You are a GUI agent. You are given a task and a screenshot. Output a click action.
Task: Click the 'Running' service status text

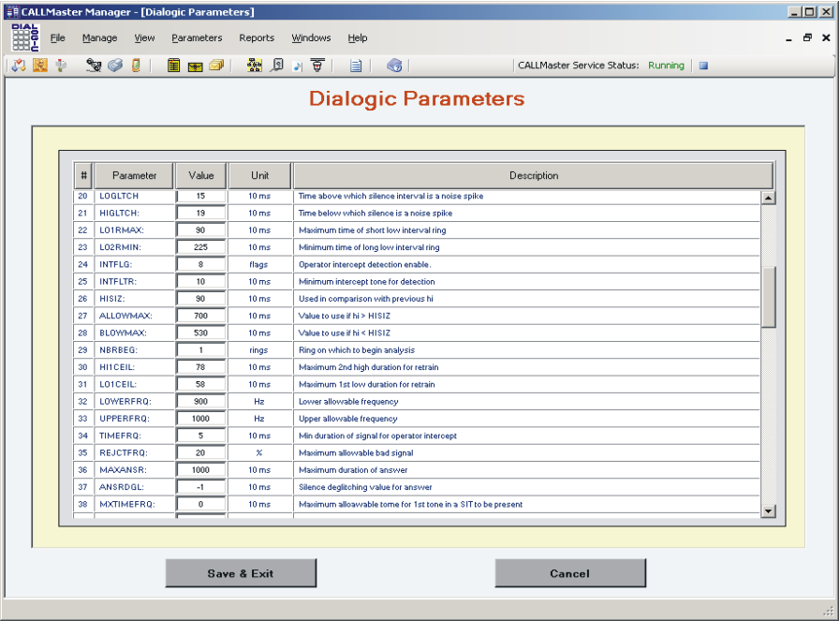(666, 66)
